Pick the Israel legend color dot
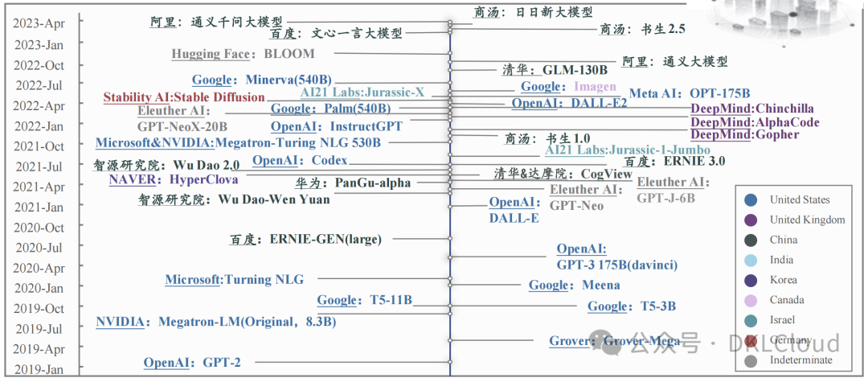This screenshot has height=378, width=868. coord(751,320)
